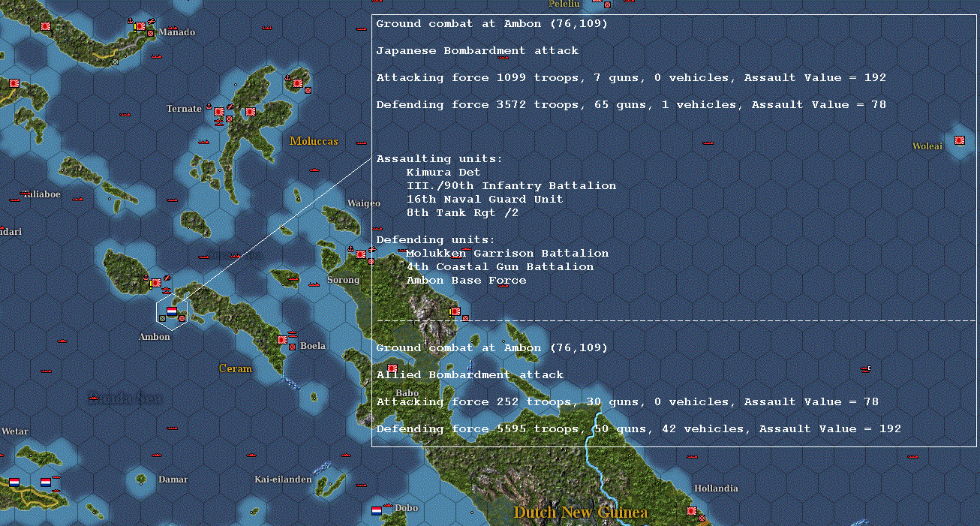This screenshot has width=980, height=526.
Task: Select the Moluccas region label
Action: pyautogui.click(x=314, y=141)
